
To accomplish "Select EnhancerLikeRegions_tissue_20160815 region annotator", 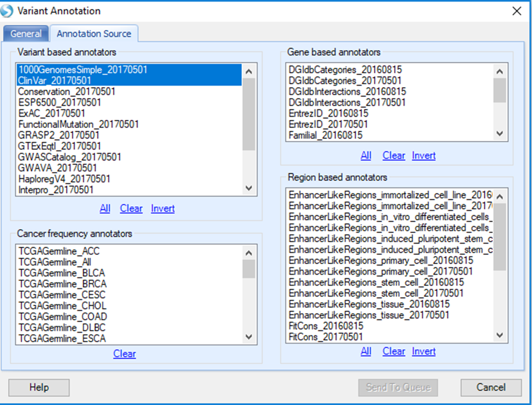I will (390, 304).
